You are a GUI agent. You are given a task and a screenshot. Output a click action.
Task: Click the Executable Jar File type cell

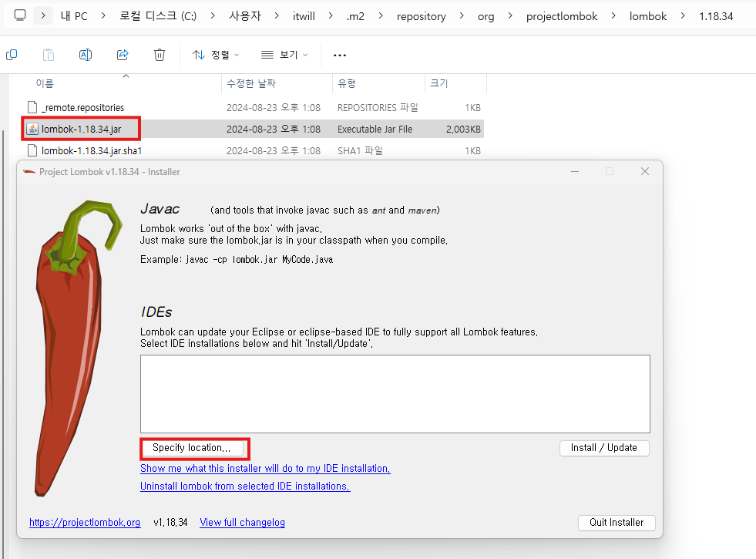pos(375,130)
